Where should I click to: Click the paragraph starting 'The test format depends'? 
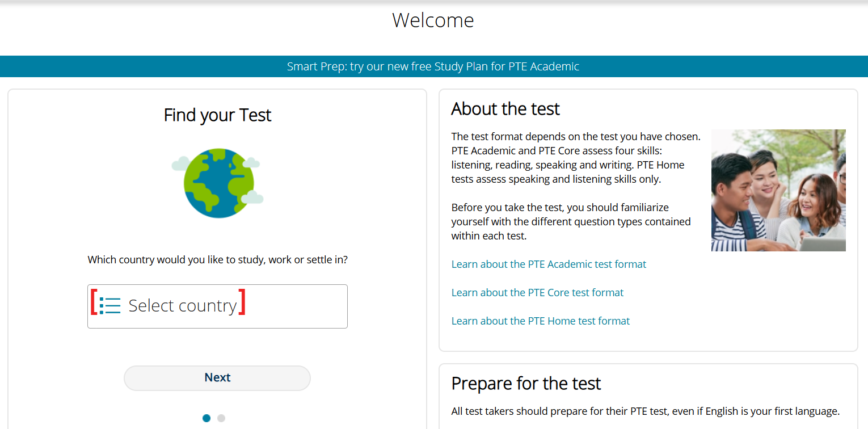576,158
